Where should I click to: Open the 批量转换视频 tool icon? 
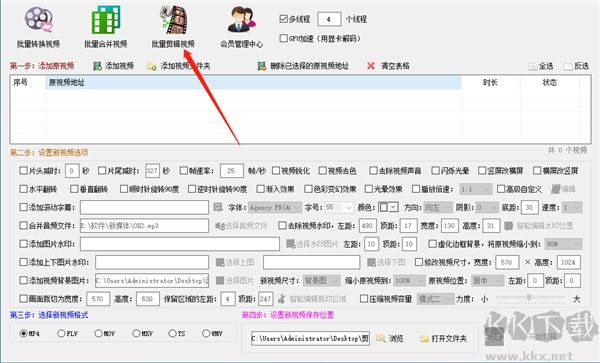[x=38, y=20]
